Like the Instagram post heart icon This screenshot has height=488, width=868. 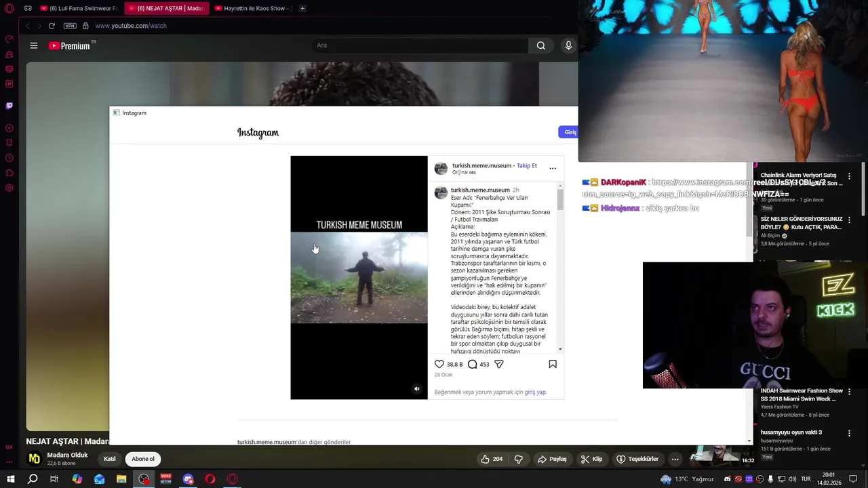point(439,364)
